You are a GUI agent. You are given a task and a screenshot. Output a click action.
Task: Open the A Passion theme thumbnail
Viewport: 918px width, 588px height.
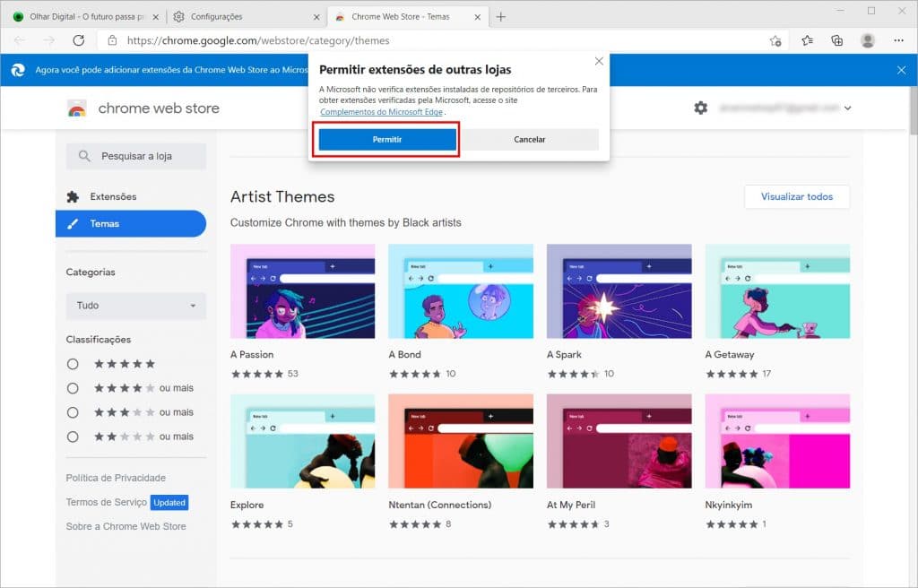click(303, 291)
